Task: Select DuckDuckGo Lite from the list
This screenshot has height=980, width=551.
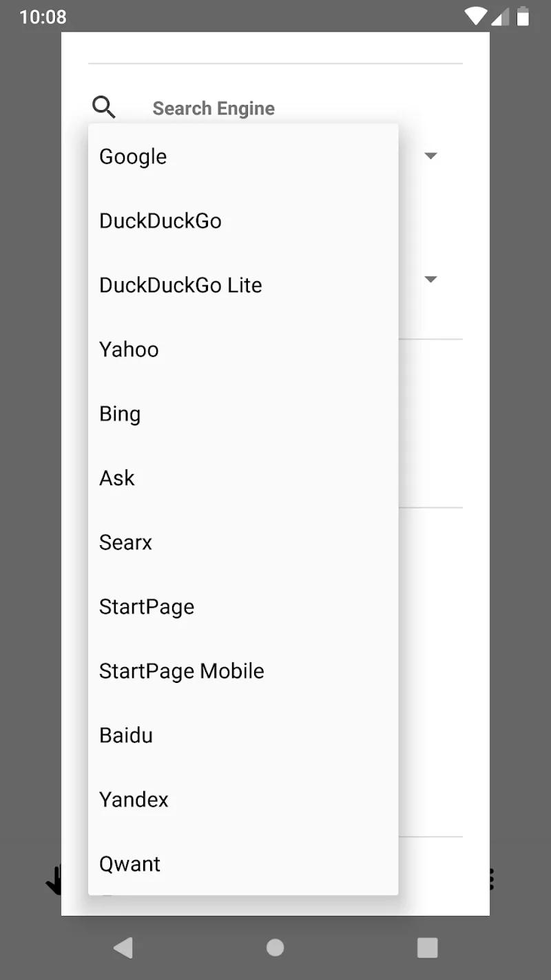Action: point(180,285)
